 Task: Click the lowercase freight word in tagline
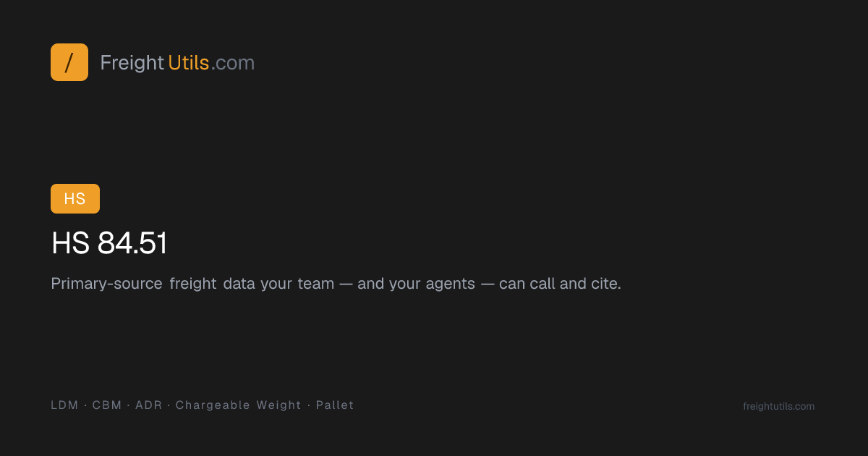point(193,284)
